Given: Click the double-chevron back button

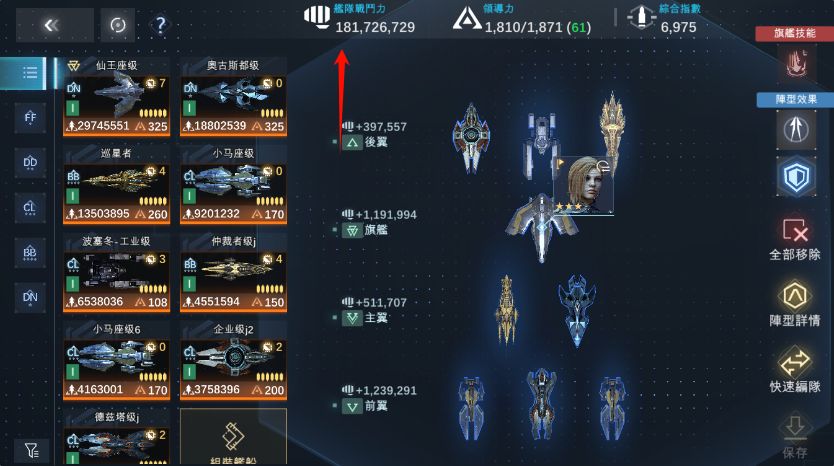Looking at the screenshot, I should (x=54, y=25).
